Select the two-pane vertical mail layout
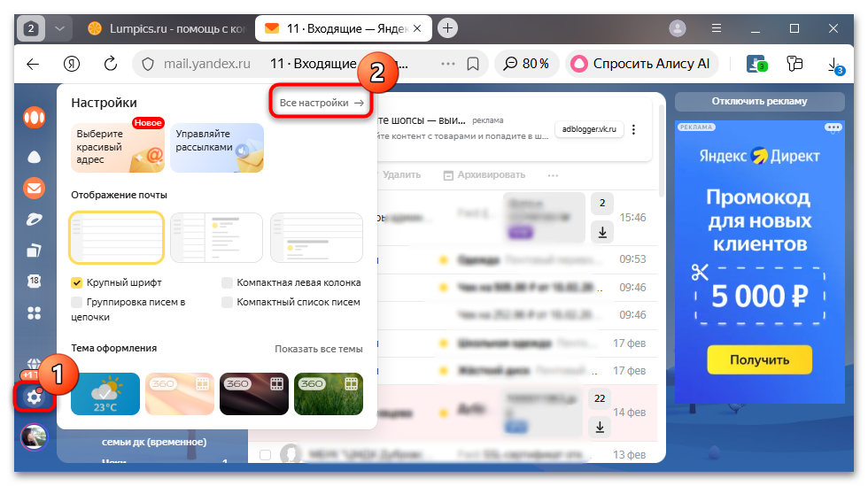This screenshot has height=486, width=868. (x=216, y=237)
